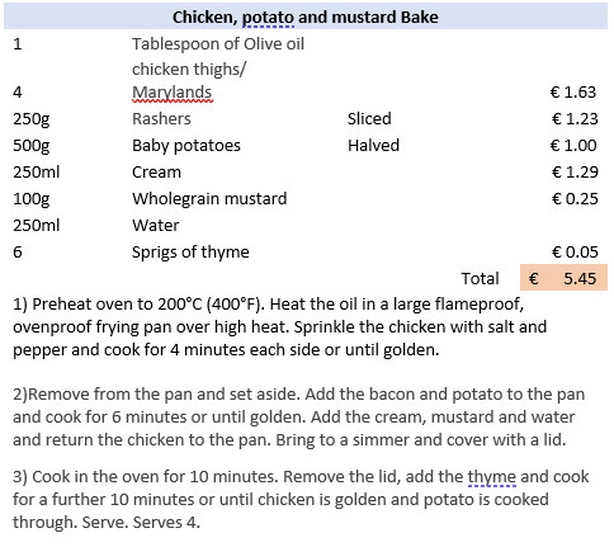This screenshot has height=547, width=614.
Task: Click the '500g' quantity cell
Action: 31,146
